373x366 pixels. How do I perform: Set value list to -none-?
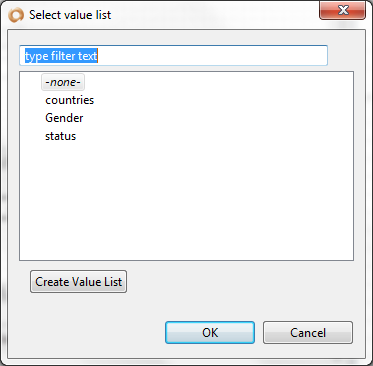pyautogui.click(x=63, y=82)
